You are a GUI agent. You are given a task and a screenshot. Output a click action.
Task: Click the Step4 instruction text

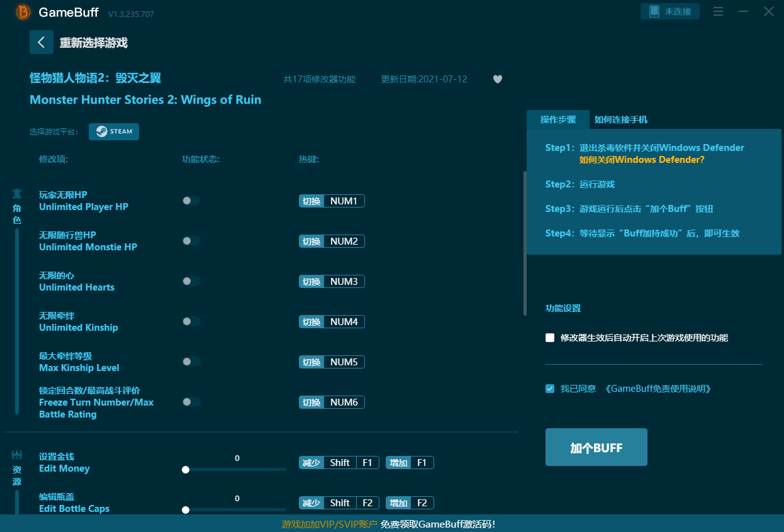tap(642, 233)
